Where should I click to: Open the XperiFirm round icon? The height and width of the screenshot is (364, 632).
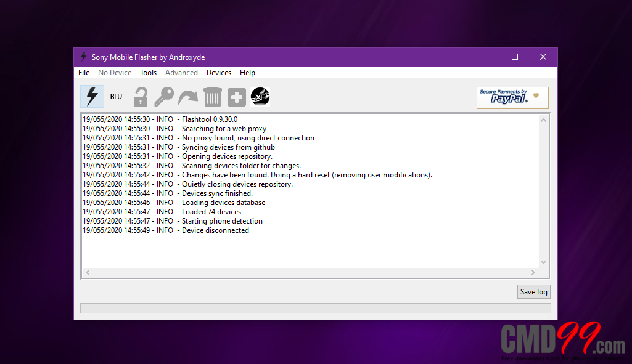[x=260, y=97]
